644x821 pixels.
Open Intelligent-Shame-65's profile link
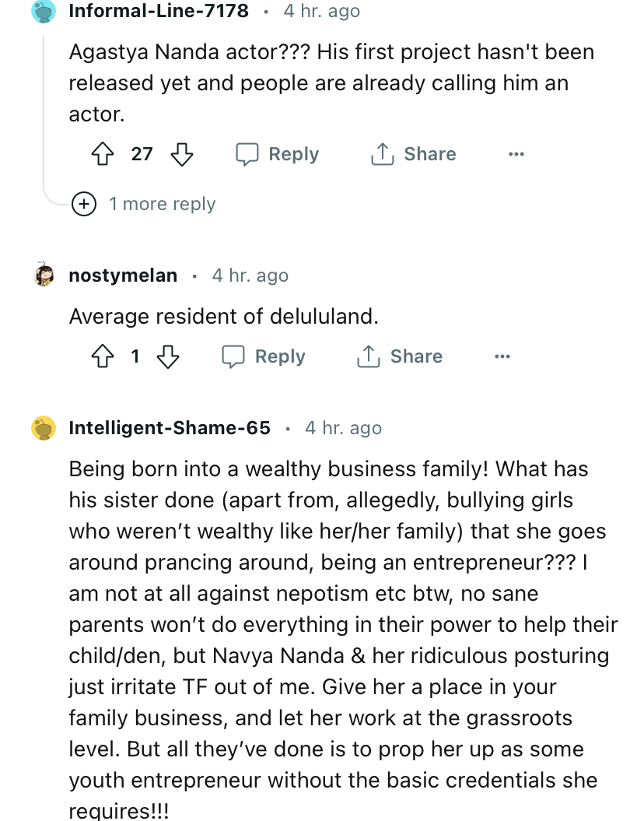170,428
